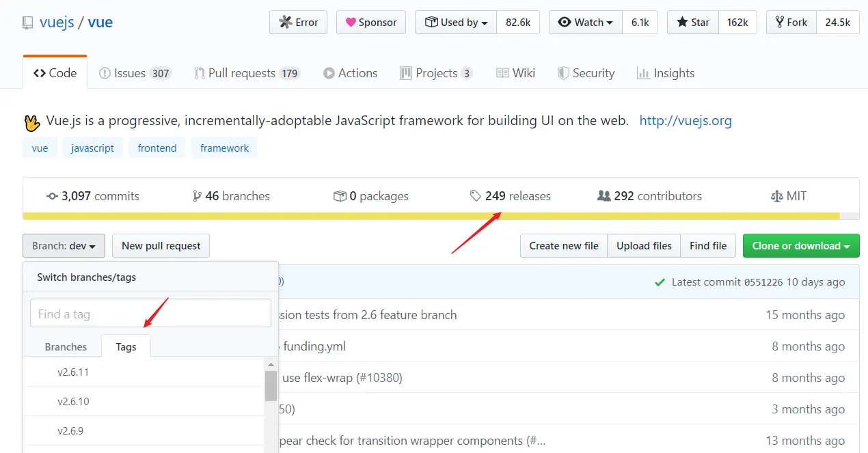Open the Clone or download dropdown
The width and height of the screenshot is (868, 453).
coord(801,246)
